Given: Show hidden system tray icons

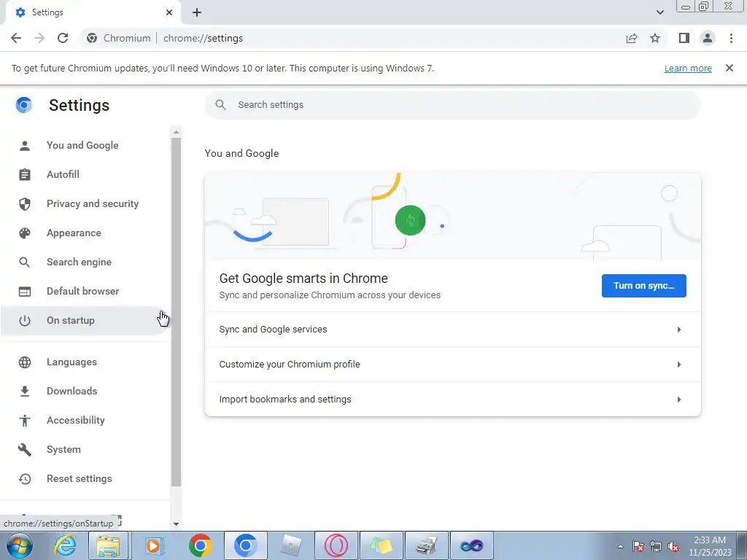Looking at the screenshot, I should pos(620,546).
